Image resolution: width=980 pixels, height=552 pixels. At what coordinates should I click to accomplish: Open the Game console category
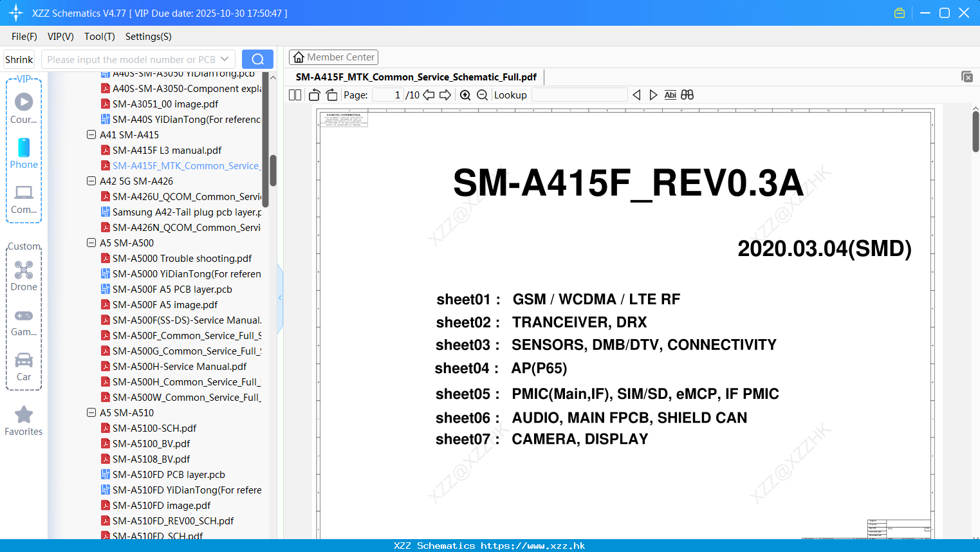24,322
